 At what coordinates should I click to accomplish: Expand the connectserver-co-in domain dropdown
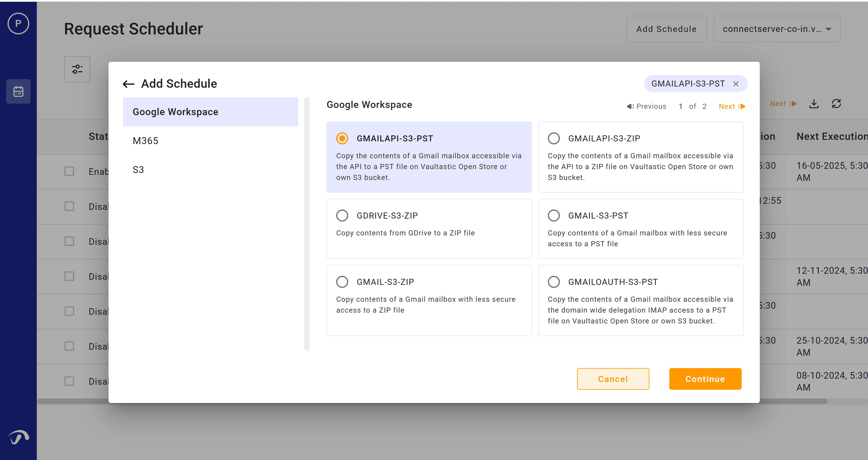click(x=777, y=29)
